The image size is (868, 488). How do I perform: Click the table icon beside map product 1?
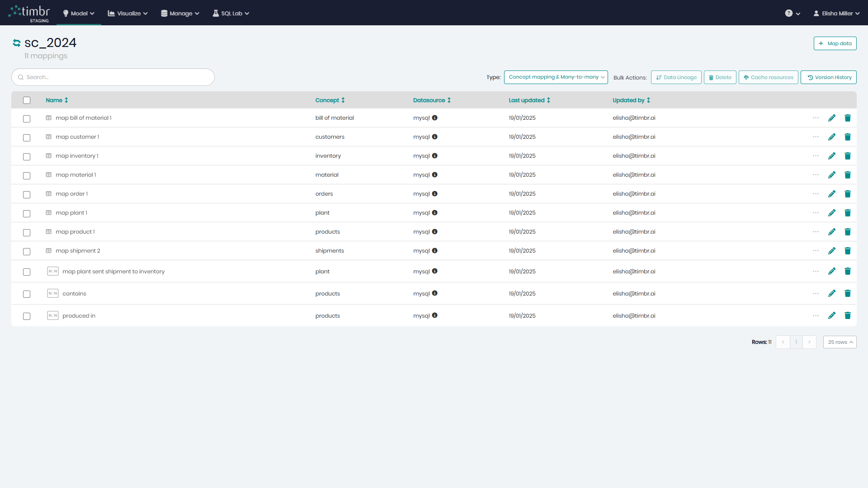49,231
